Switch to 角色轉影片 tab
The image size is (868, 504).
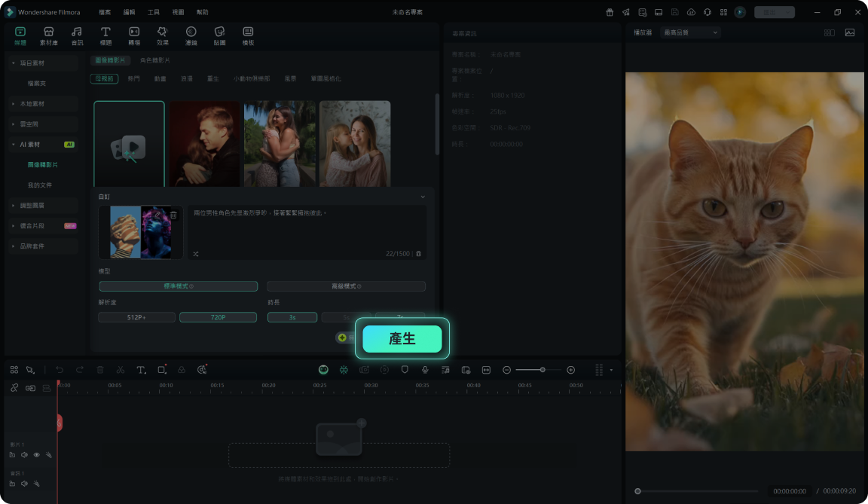155,60
